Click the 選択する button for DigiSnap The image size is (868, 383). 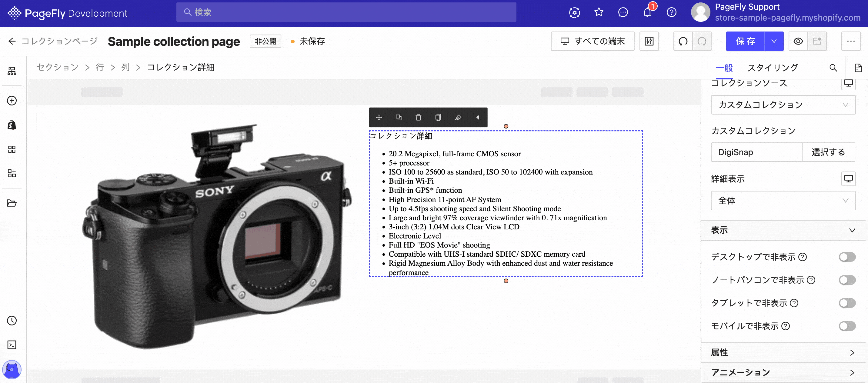(828, 152)
